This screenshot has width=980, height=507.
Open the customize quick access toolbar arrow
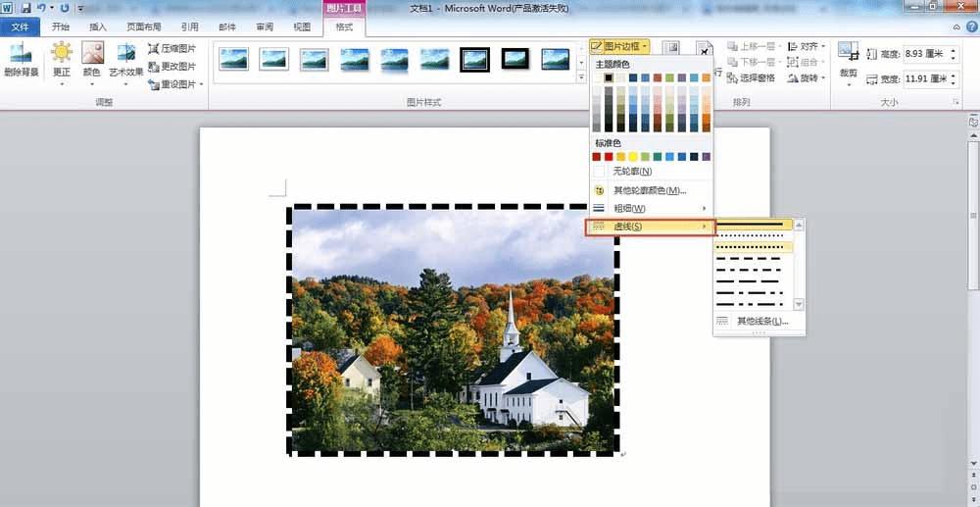tap(80, 9)
